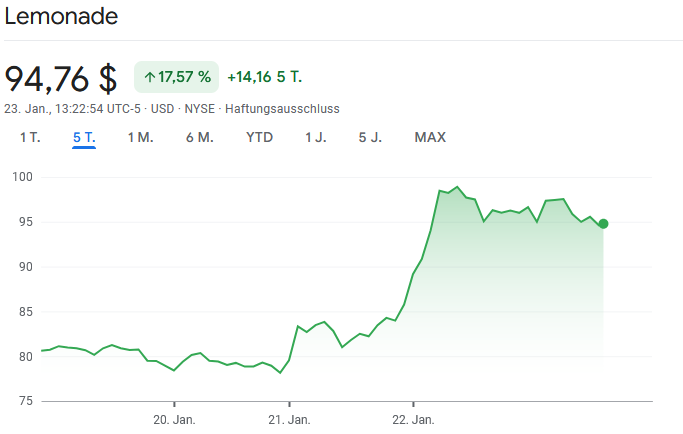
Task: Switch chart to 6 M. range
Action: tap(199, 138)
